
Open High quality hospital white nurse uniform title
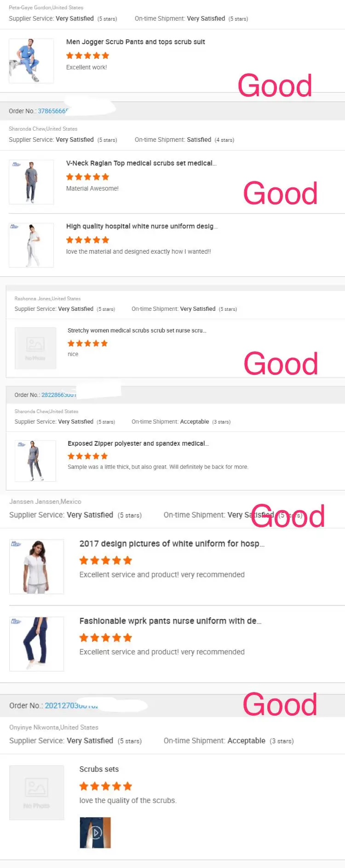[x=142, y=226]
